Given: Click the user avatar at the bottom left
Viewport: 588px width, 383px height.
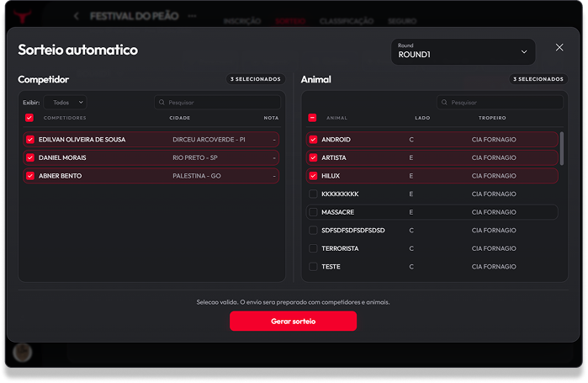Looking at the screenshot, I should pos(23,352).
